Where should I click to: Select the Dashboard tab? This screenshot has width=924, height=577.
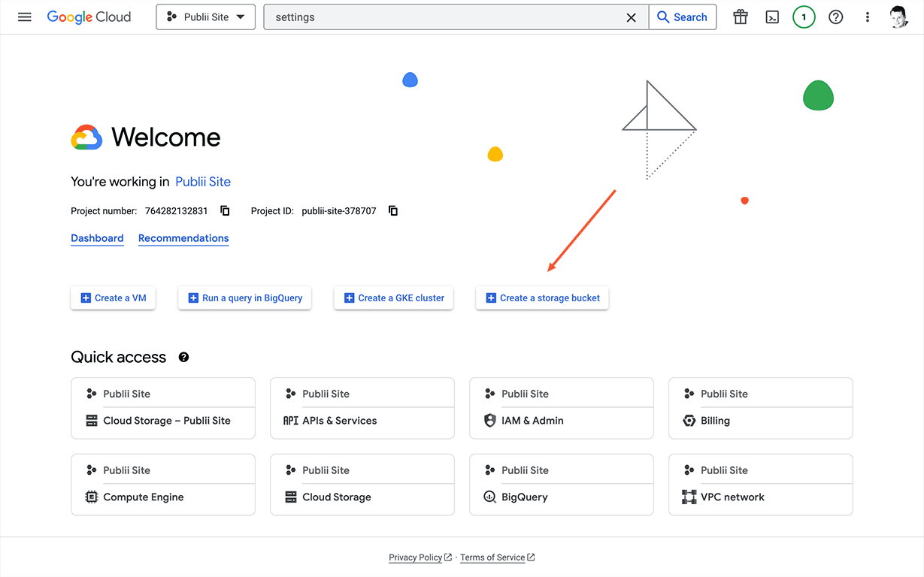[x=97, y=238]
